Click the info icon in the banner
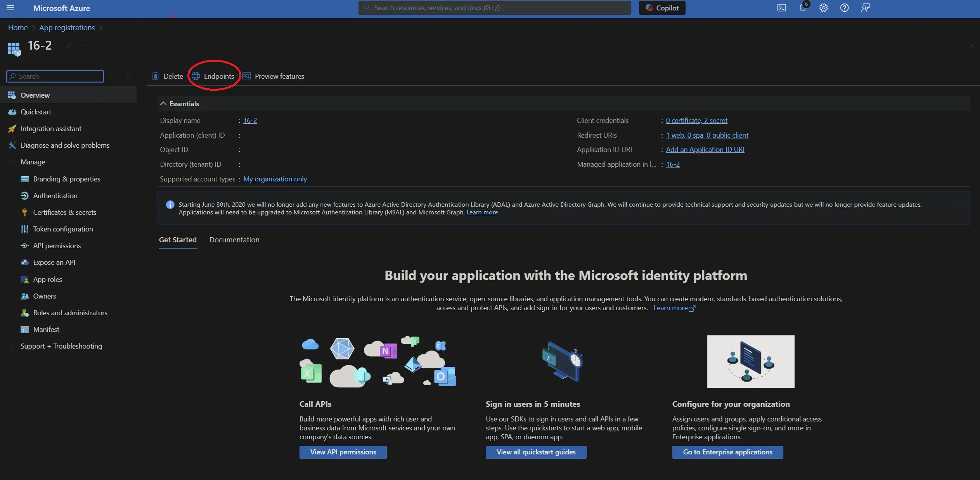This screenshot has height=480, width=980. coord(170,205)
